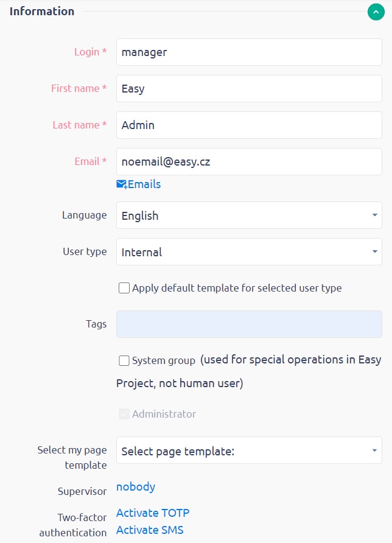The image size is (392, 543).
Task: Click the User type dropdown caret arrow
Action: (x=376, y=251)
